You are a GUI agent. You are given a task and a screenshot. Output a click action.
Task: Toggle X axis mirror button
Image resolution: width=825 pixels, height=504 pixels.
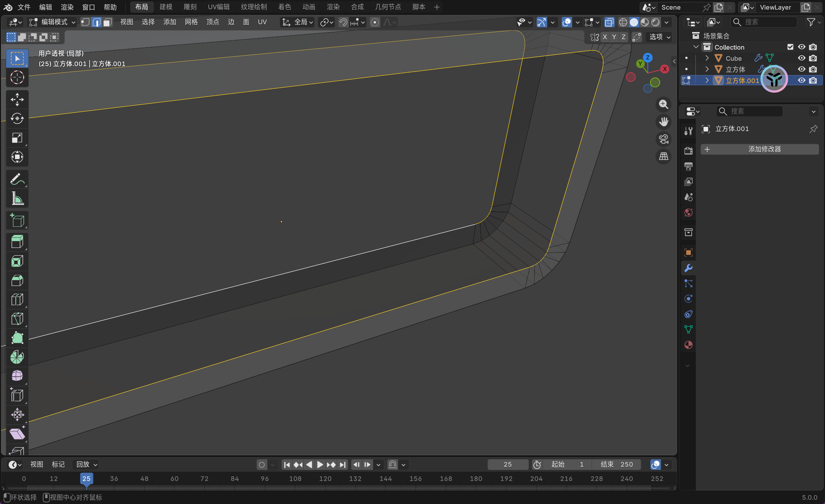pos(605,37)
